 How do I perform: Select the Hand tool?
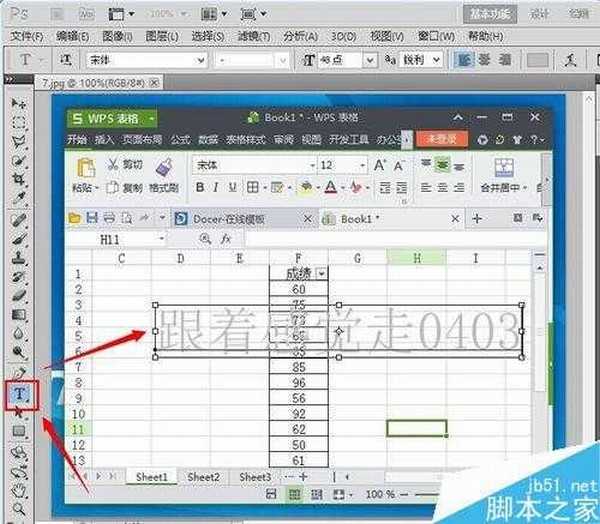pyautogui.click(x=19, y=491)
